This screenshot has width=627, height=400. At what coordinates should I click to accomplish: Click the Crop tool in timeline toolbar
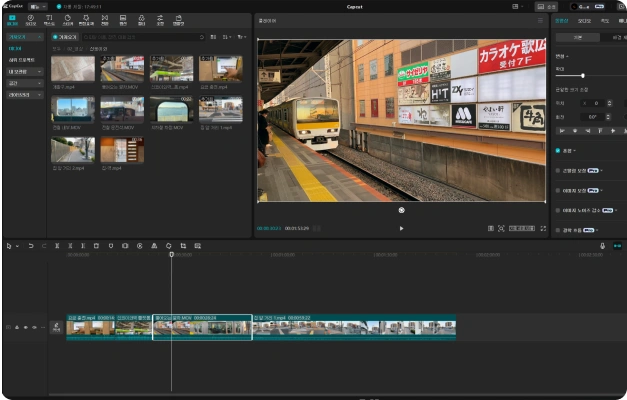click(183, 246)
